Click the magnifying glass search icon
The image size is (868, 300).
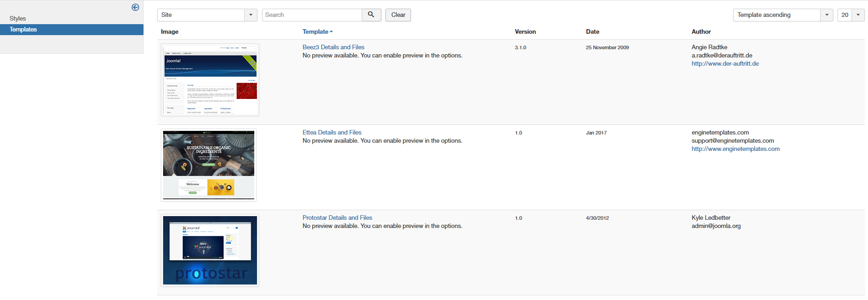(x=371, y=15)
